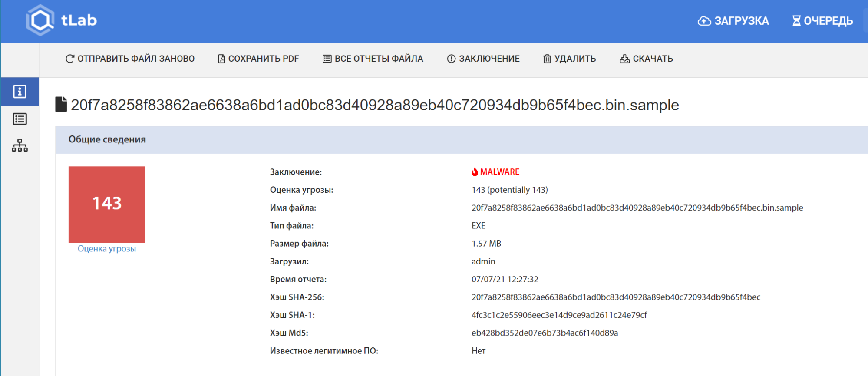The image size is (868, 376).
Task: Open the process tree sidebar icon
Action: coord(20,145)
